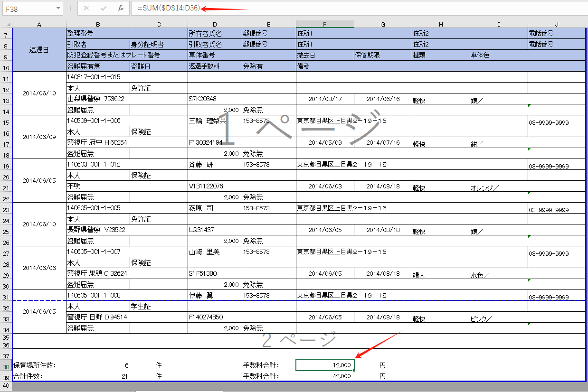Viewport: 588px width, 392px height.
Task: Select owner name cell 斉藤 研
Action: pos(215,164)
